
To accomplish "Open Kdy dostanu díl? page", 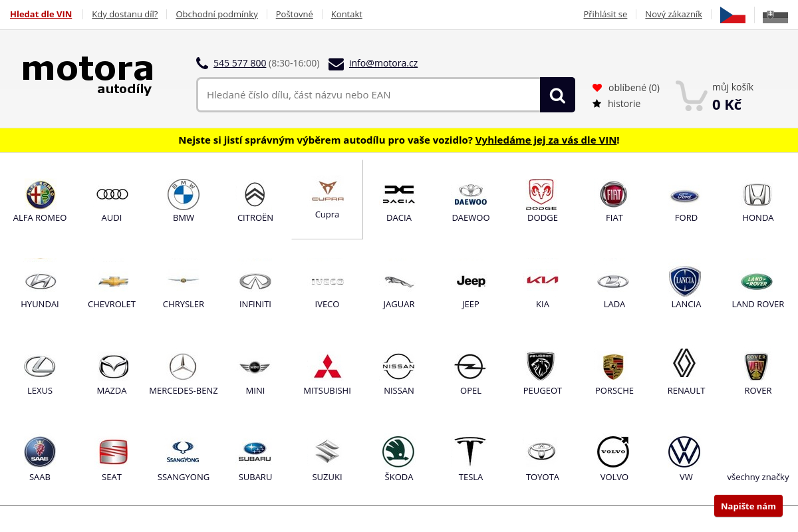I will pos(124,14).
